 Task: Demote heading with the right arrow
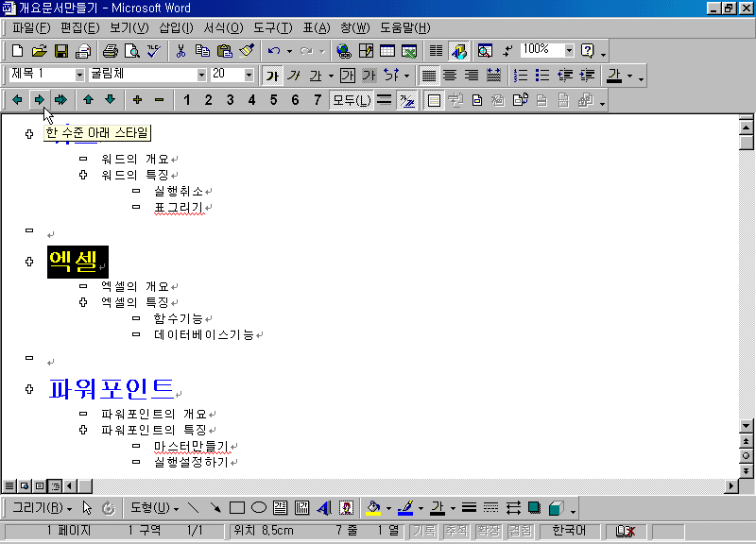coord(39,100)
